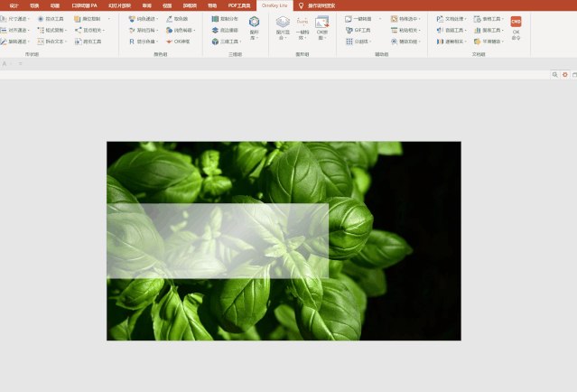Click the magnifier icon at right of bar

coord(554,75)
